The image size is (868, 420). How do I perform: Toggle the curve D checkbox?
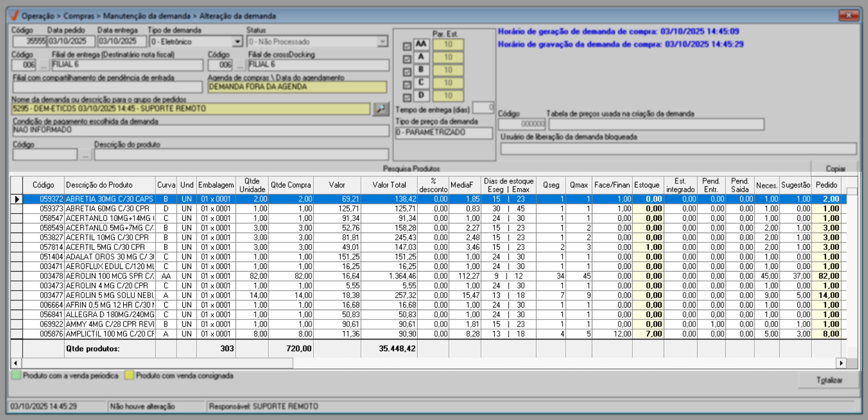click(407, 97)
